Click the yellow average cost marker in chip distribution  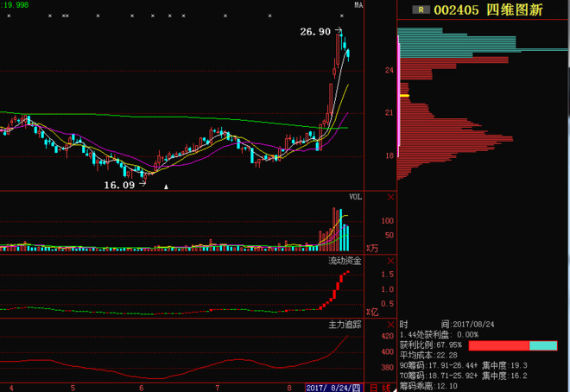[x=404, y=96]
